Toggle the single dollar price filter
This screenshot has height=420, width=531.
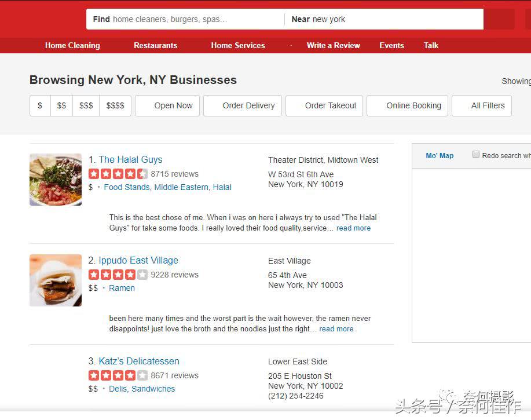tap(40, 105)
